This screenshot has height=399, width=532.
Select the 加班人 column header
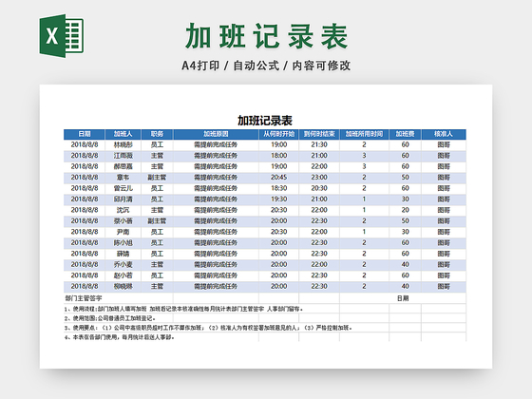coord(123,134)
